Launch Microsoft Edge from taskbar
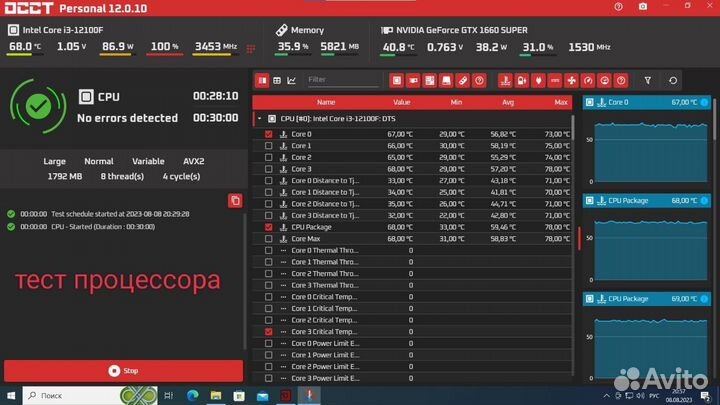The image size is (720, 405). coord(192,395)
